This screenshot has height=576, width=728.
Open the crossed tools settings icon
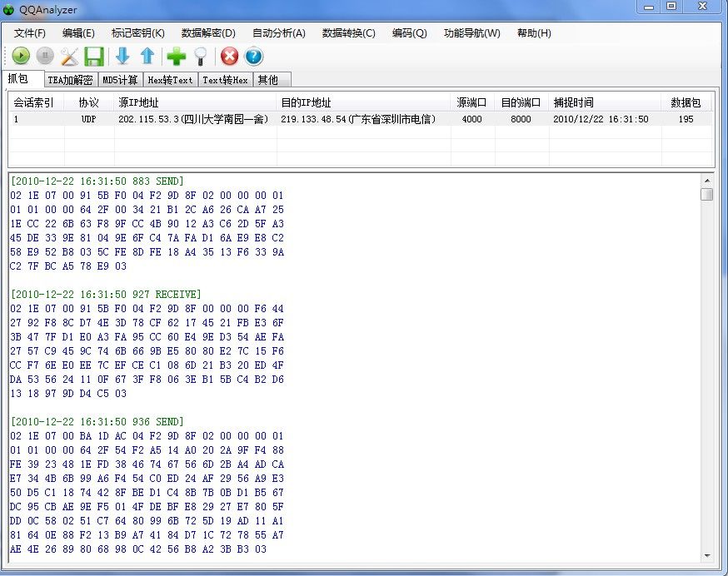click(x=69, y=57)
